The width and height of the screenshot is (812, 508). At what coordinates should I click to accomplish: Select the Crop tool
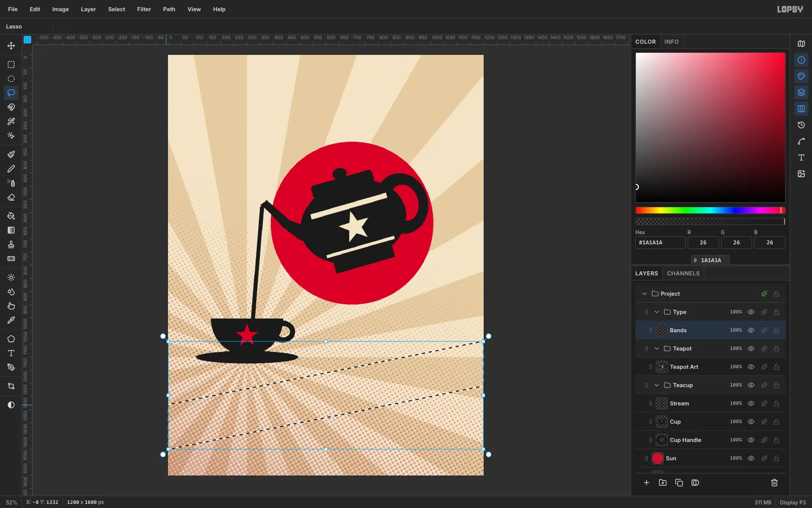click(11, 386)
